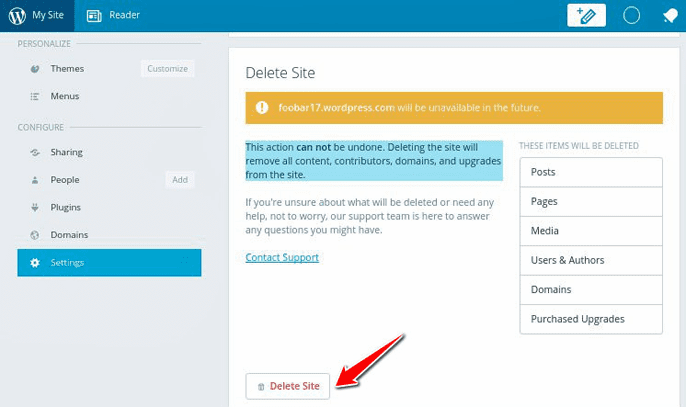686x407 pixels.
Task: Click the PERSONALIZE section label
Action: (x=44, y=44)
